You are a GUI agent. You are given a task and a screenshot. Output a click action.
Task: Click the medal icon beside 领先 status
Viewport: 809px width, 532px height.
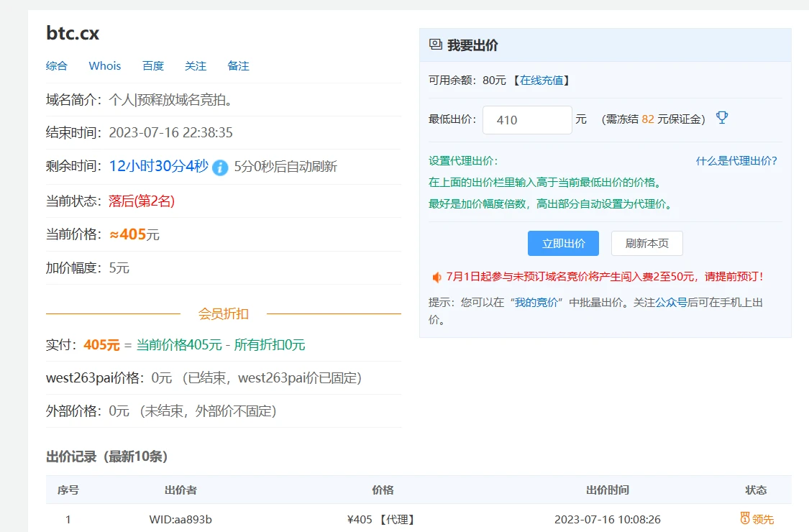click(745, 518)
